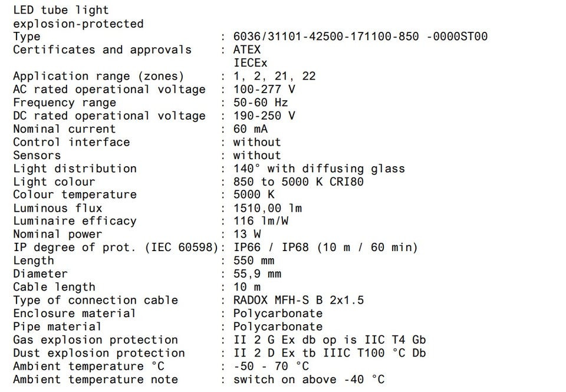The width and height of the screenshot is (566, 392).
Task: Click the 'Nominal current' label
Action: (64, 129)
